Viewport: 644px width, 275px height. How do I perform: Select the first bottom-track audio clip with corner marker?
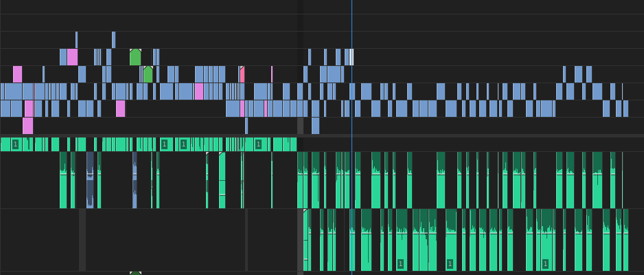click(x=305, y=240)
